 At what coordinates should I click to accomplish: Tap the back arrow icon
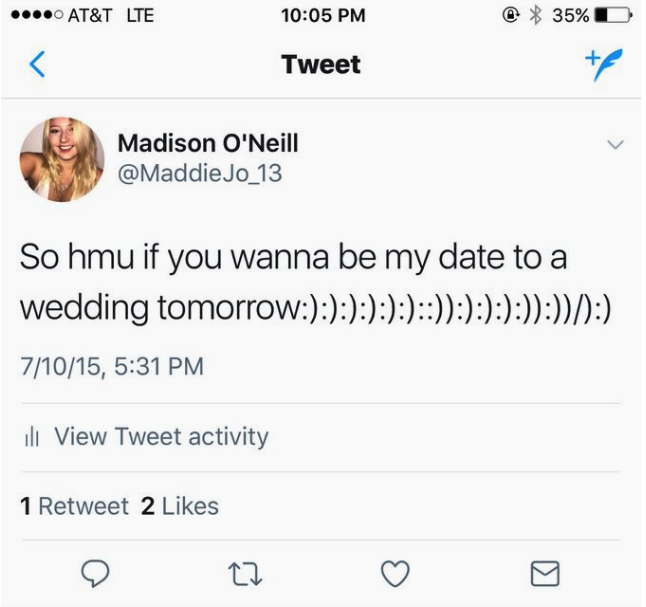[x=37, y=66]
